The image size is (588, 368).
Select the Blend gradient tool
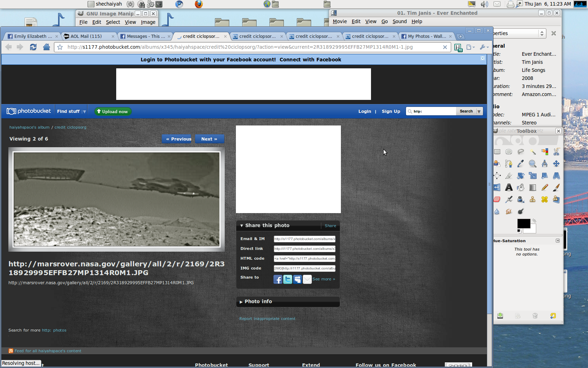(x=533, y=188)
